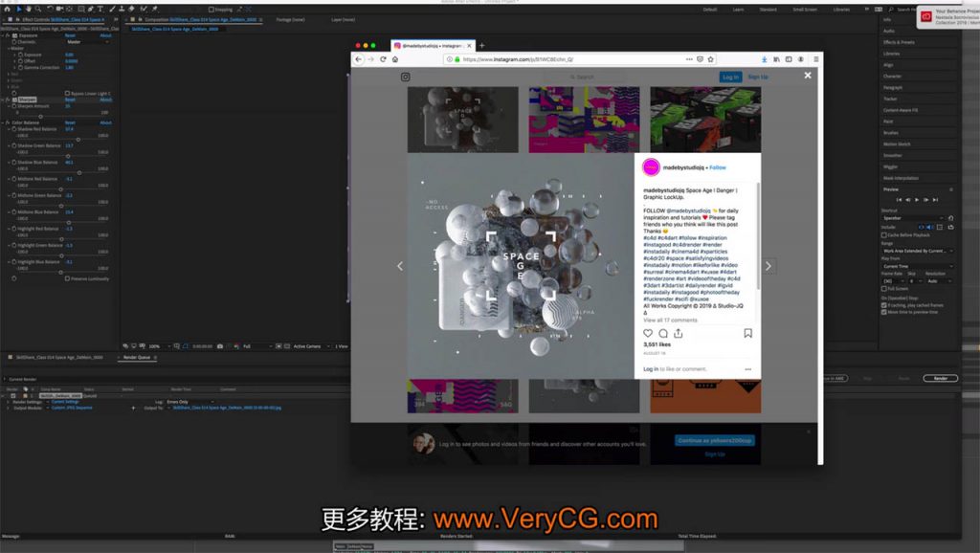Image resolution: width=980 pixels, height=553 pixels.
Task: Open the browser hamburger menu
Action: click(815, 59)
